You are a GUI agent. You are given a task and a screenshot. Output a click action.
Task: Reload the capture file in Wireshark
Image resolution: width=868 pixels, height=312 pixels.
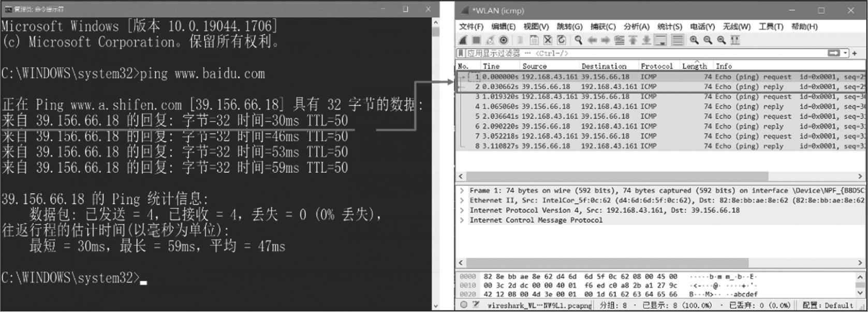tap(561, 40)
